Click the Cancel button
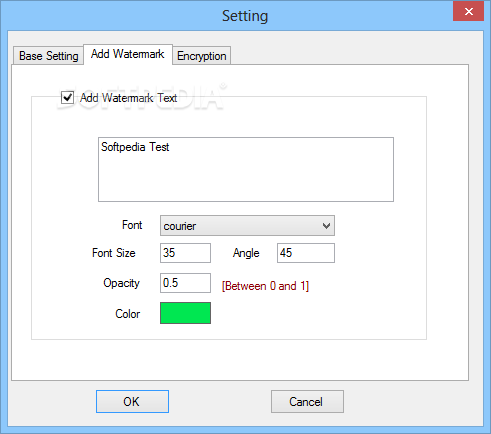Screen dimensions: 491x434 coord(307,401)
